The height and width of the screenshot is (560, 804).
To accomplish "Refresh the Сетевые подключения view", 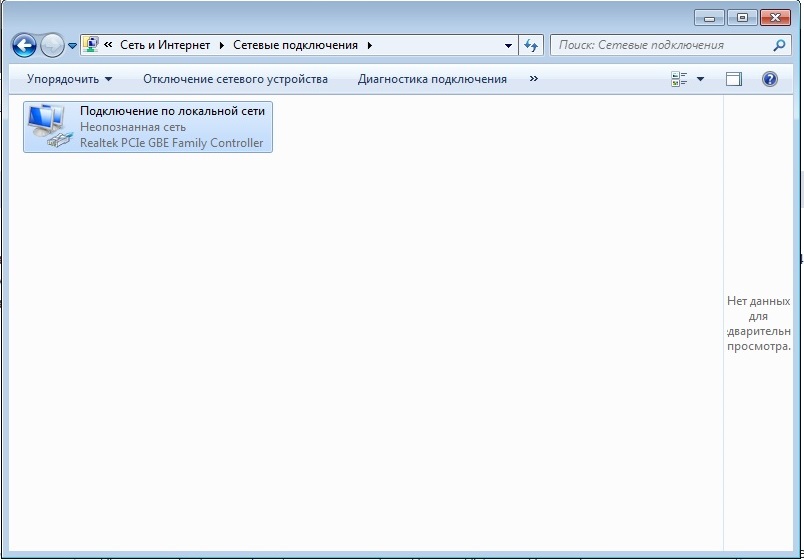I will coord(531,46).
